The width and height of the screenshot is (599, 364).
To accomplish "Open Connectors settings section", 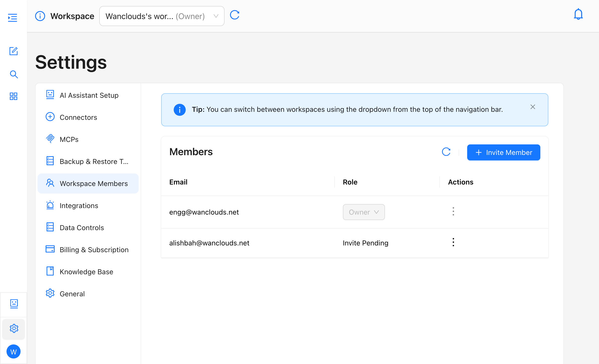I will click(88, 117).
